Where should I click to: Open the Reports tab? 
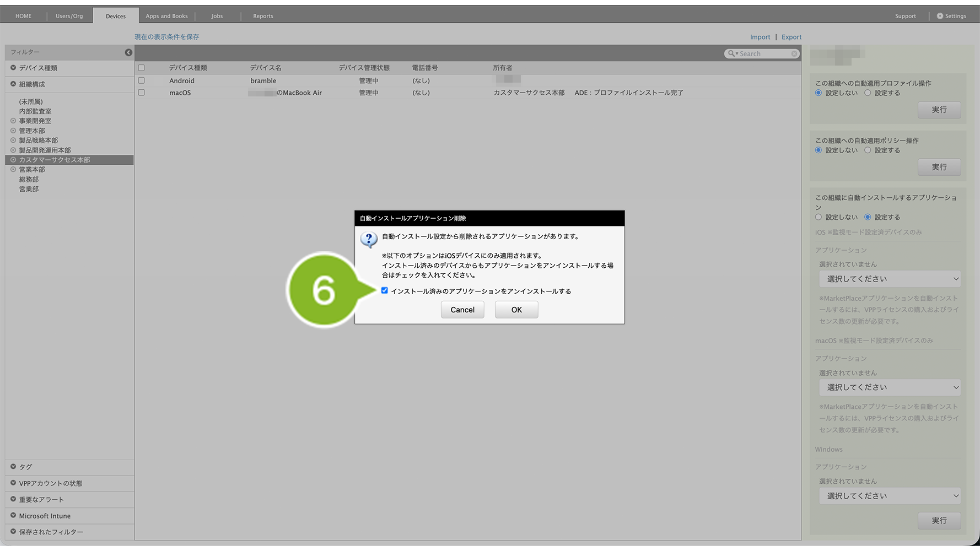click(x=263, y=16)
